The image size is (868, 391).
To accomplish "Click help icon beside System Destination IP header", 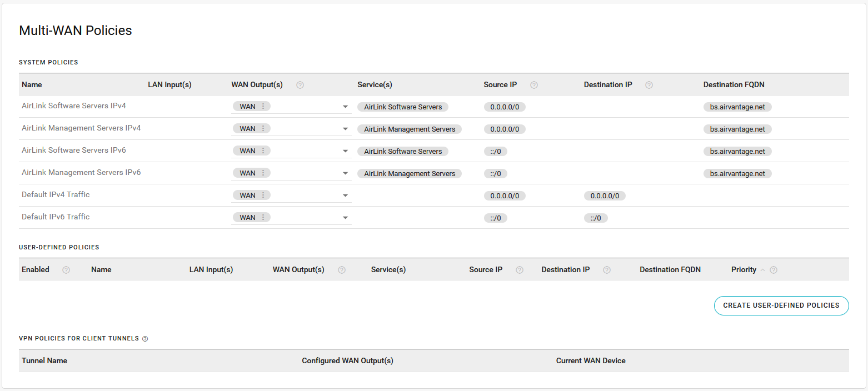I will (648, 85).
